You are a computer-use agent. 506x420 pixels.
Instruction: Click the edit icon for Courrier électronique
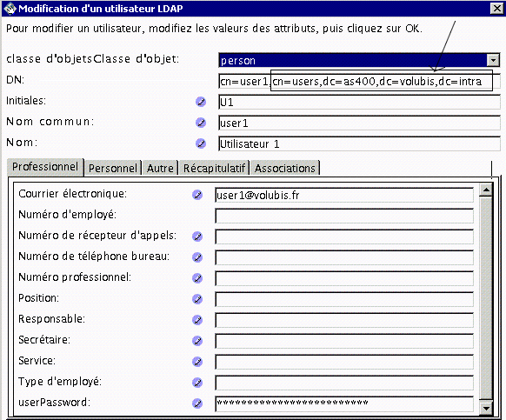coord(197,195)
